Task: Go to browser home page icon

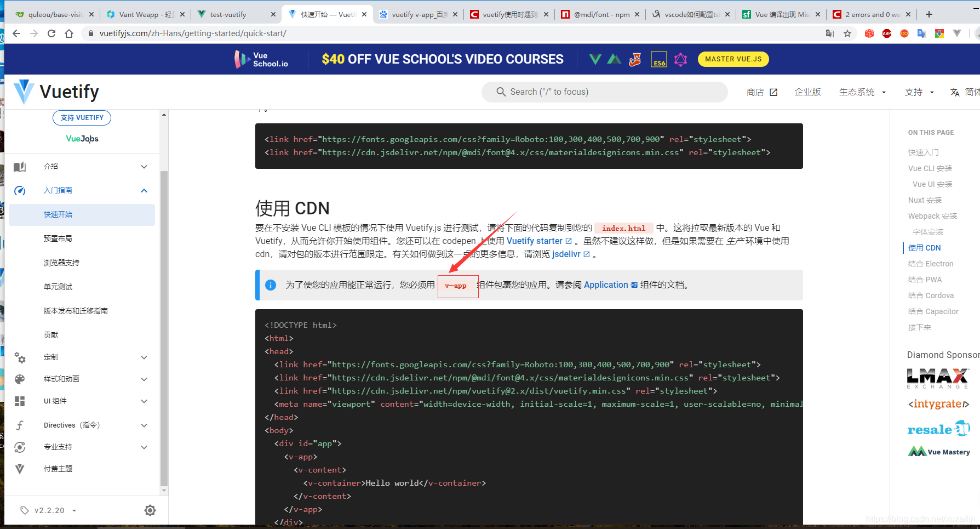Action: (x=69, y=33)
